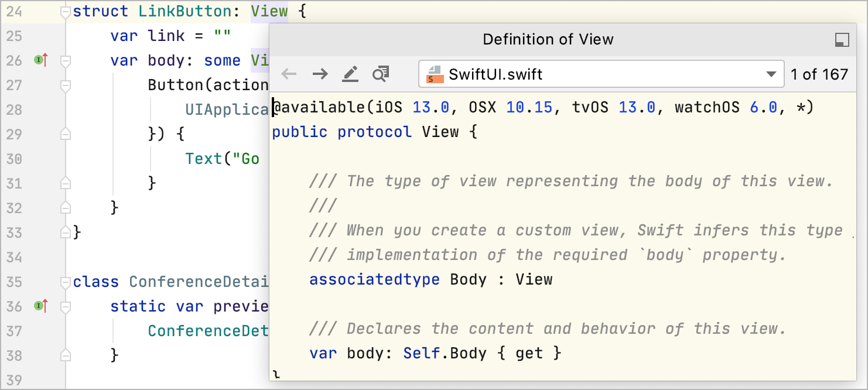Collapse the body property fold at line 26
Viewport: 868px width, 390px height.
click(66, 61)
